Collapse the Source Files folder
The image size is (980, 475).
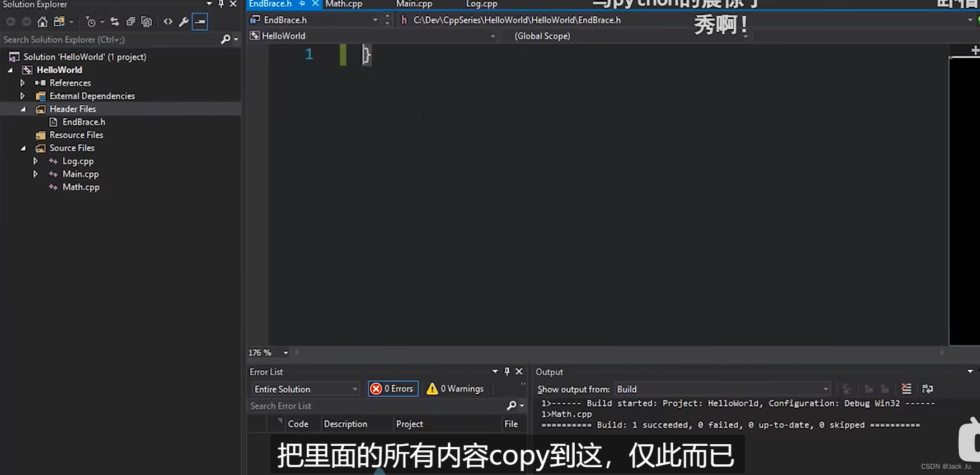tap(23, 148)
